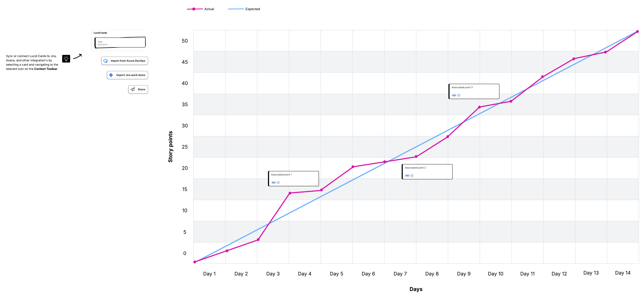This screenshot has height=300, width=644.
Task: Click the assignee avatar on Associated point 3
Action: coord(459,95)
